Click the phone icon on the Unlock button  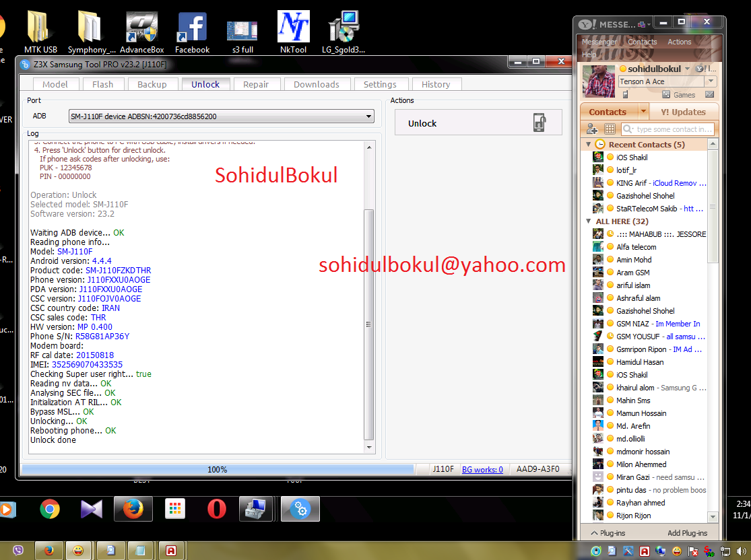(x=540, y=123)
